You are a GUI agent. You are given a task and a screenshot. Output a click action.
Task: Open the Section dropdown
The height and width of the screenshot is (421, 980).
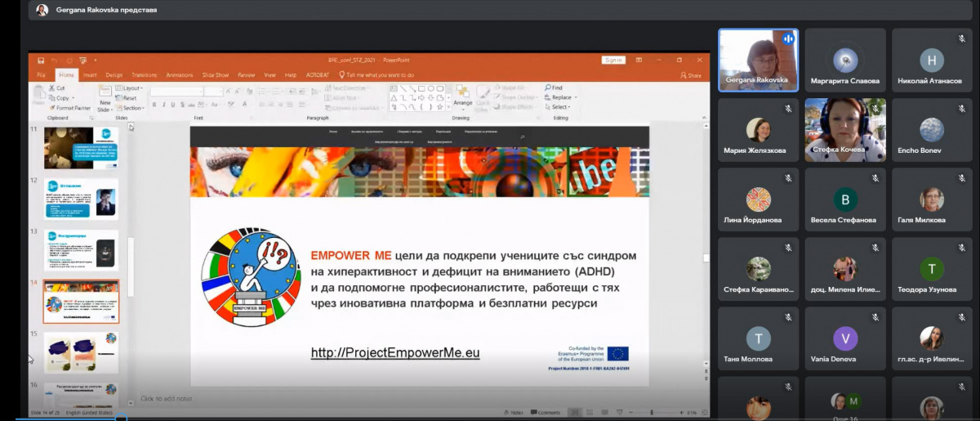(x=131, y=108)
